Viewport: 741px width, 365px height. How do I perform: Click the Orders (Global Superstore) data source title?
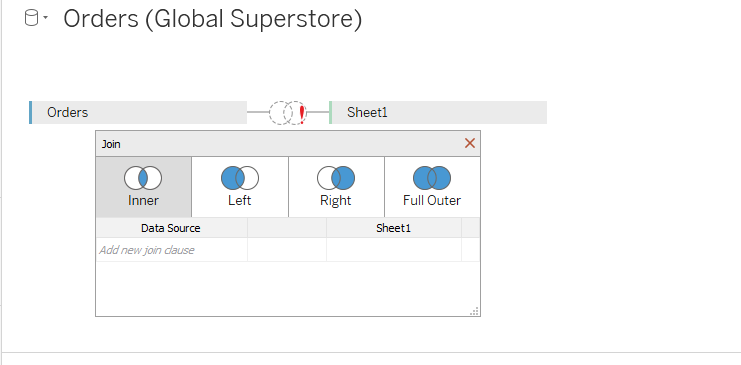click(213, 19)
